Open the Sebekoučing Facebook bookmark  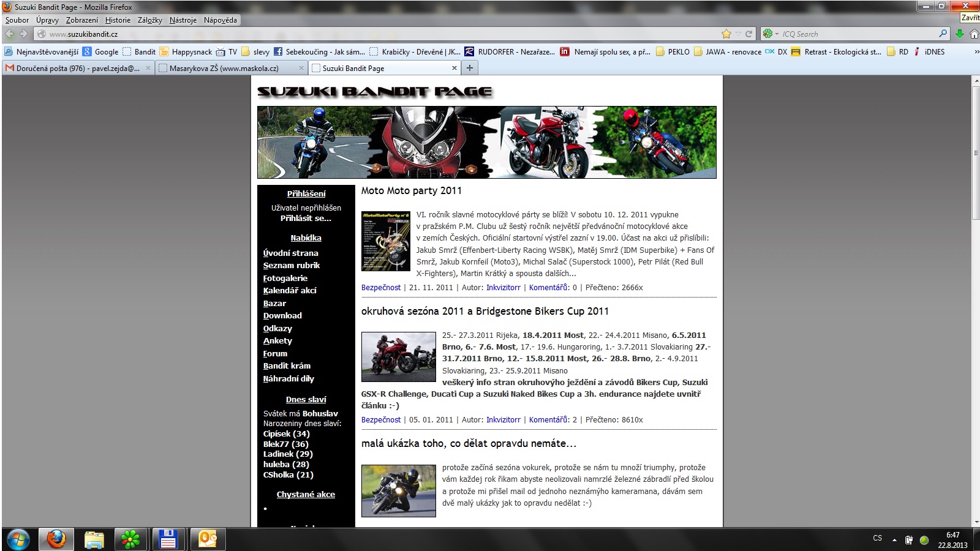pyautogui.click(x=319, y=52)
